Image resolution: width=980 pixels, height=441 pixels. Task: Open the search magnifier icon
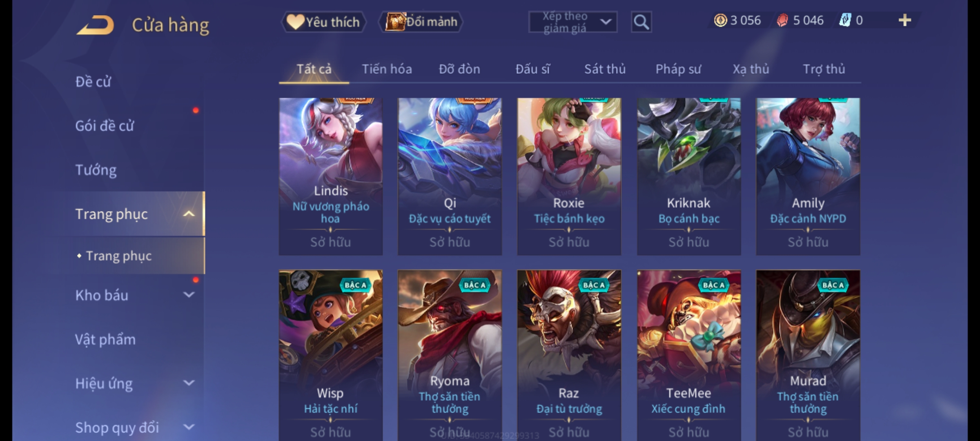[x=641, y=22]
